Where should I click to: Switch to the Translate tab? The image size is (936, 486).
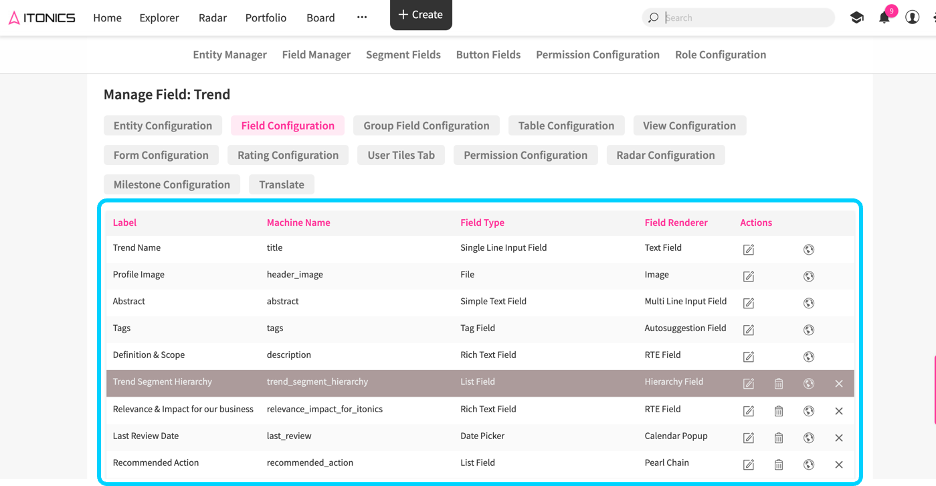pos(282,185)
